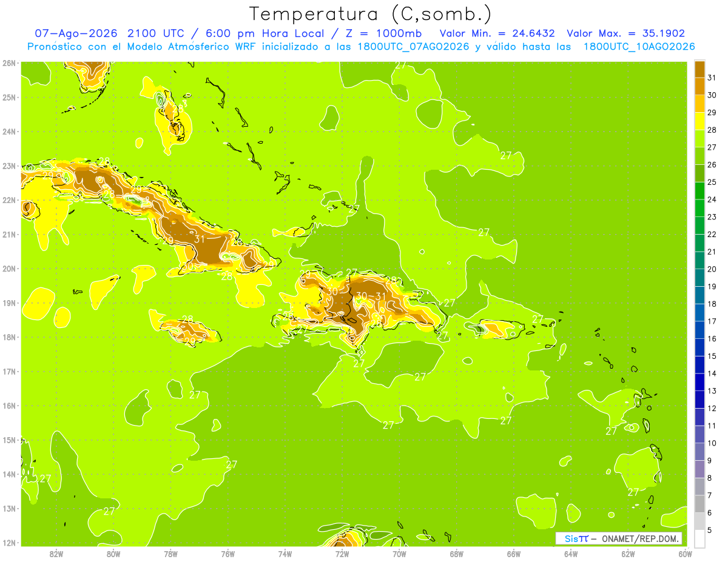Click the 21N latitude axis label

pyautogui.click(x=8, y=234)
